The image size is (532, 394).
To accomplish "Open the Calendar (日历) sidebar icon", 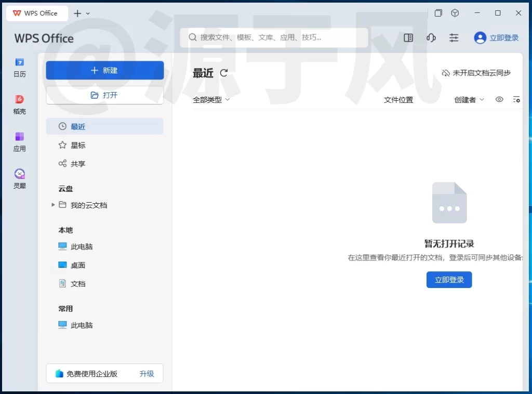I will click(19, 68).
